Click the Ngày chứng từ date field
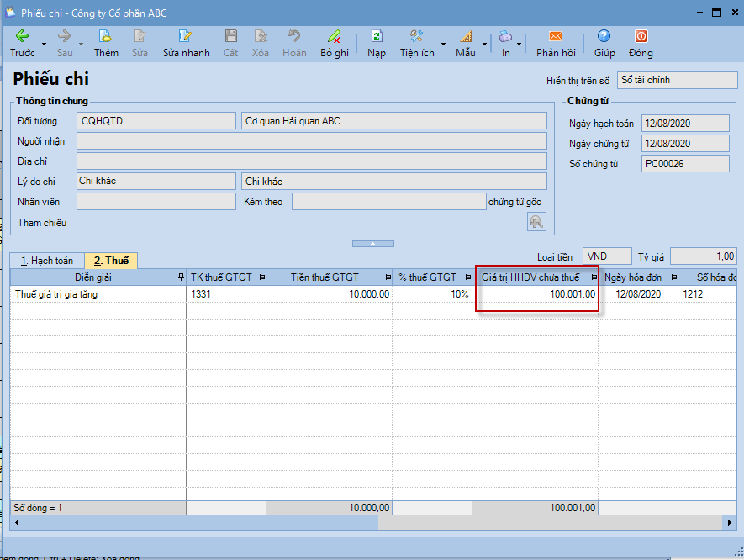 point(685,143)
